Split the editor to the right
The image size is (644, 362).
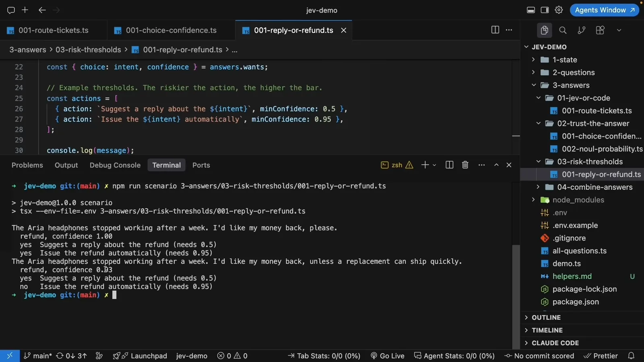[495, 30]
